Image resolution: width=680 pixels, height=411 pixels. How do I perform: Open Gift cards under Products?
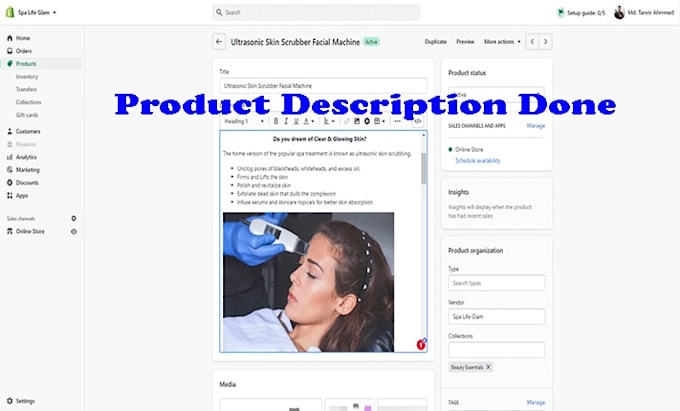27,115
